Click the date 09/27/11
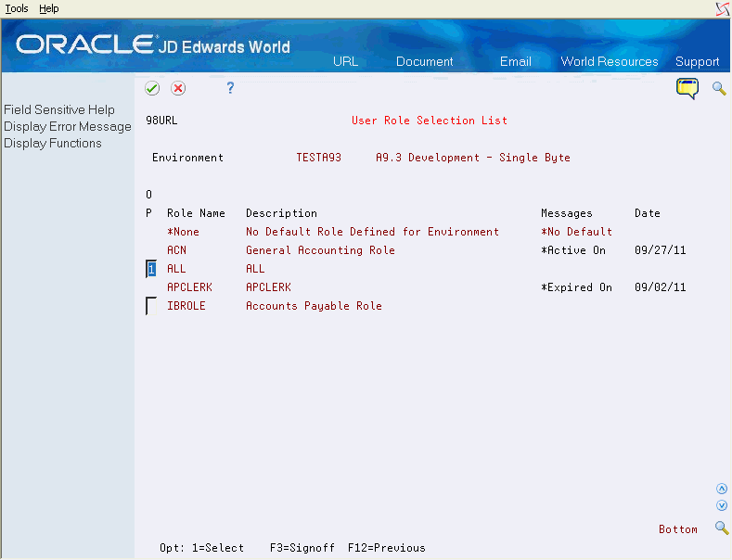732x560 pixels. click(661, 250)
